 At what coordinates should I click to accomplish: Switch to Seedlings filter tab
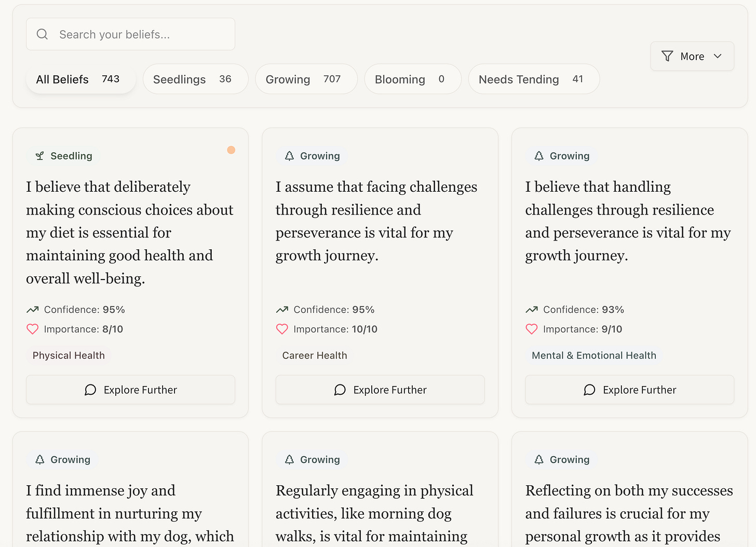[195, 79]
